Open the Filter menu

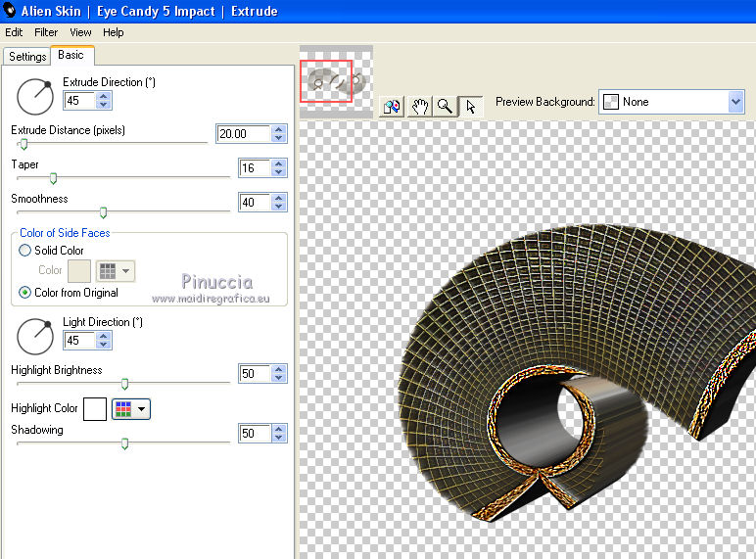(46, 32)
